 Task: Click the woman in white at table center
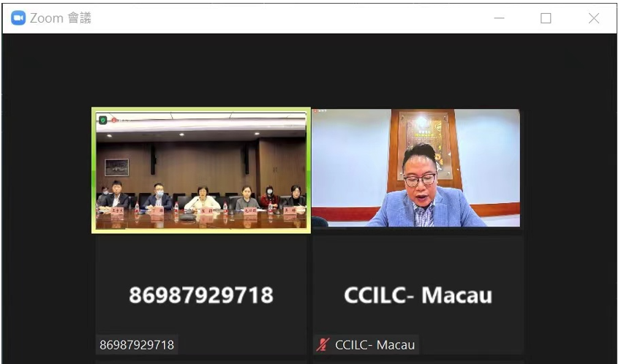(x=203, y=199)
